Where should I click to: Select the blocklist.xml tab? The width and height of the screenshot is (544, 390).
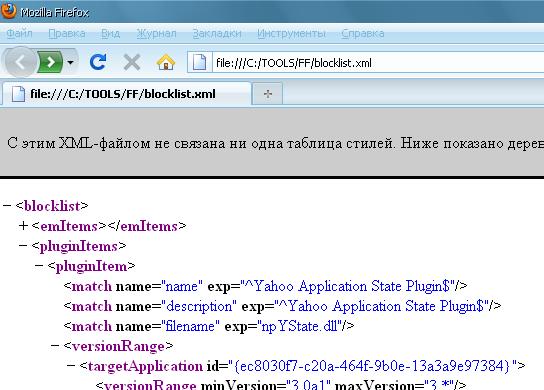point(126,94)
